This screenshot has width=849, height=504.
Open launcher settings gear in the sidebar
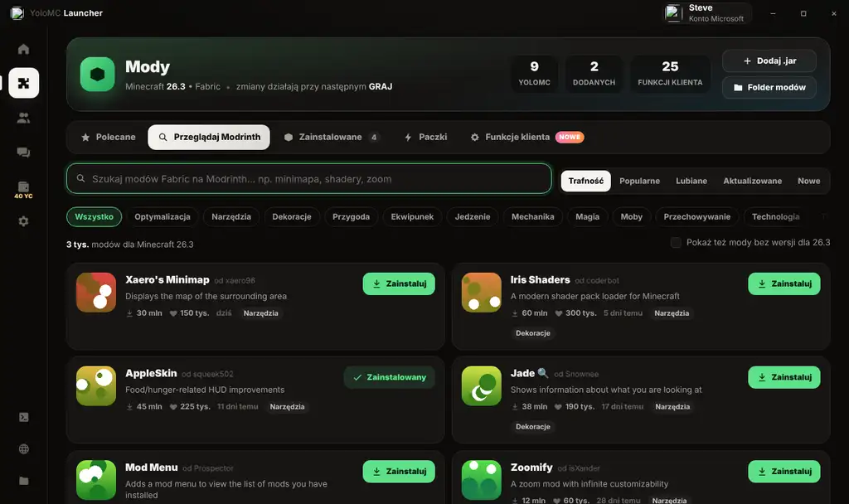tap(23, 220)
